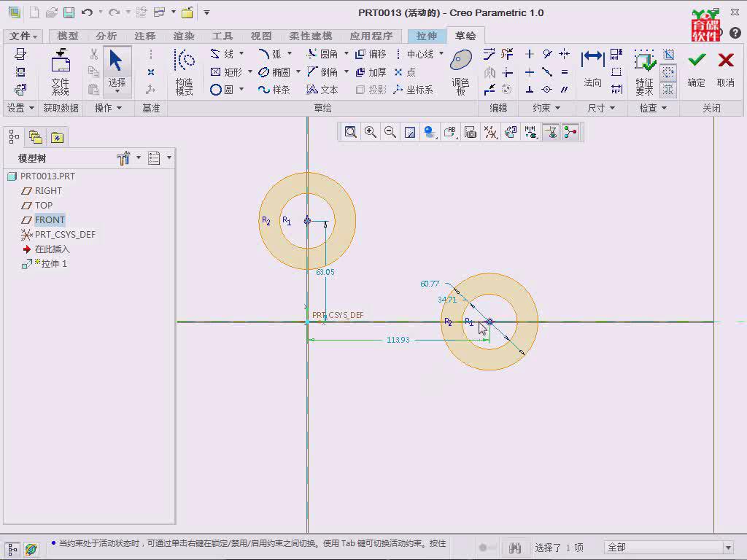Apply the perpendicular constraint icon
The image size is (747, 560).
[x=530, y=90]
